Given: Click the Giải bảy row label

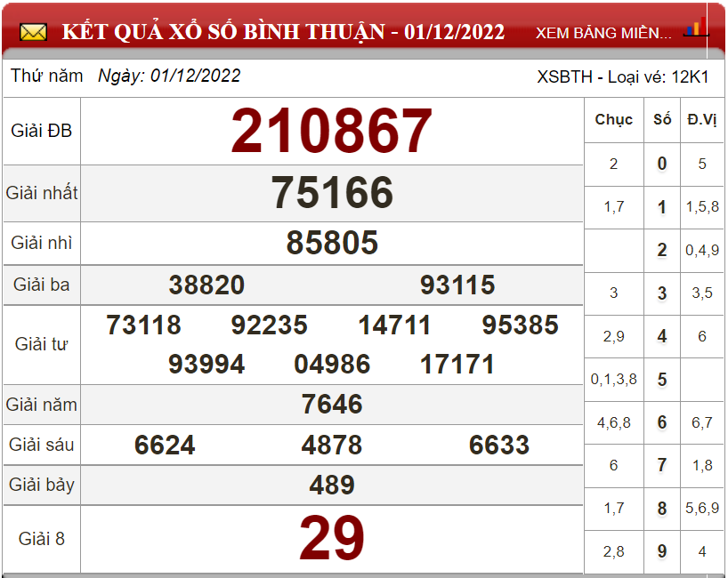Looking at the screenshot, I should pos(41,486).
